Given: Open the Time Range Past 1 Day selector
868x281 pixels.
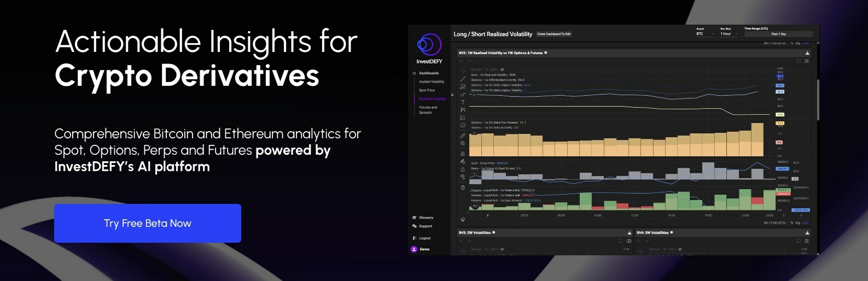Looking at the screenshot, I should pos(778,34).
